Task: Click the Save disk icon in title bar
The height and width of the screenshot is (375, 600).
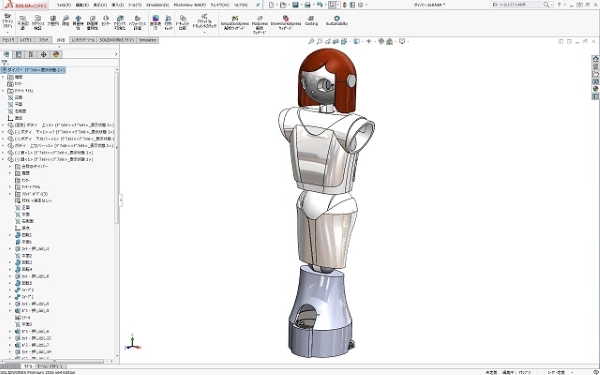Action: pyautogui.click(x=295, y=5)
